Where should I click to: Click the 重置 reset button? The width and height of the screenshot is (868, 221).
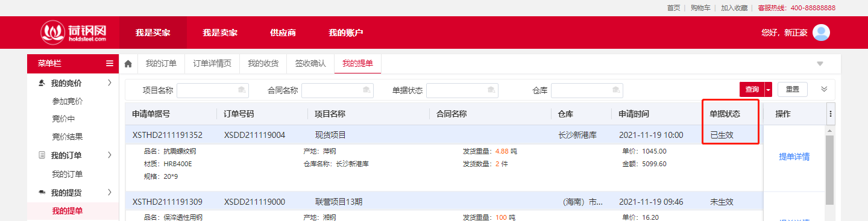tap(793, 89)
